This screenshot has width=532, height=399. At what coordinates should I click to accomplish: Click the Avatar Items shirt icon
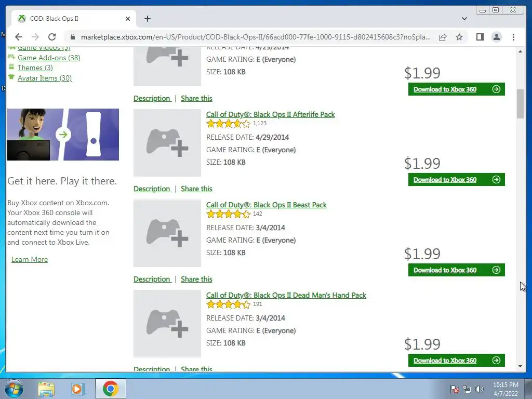coord(11,77)
